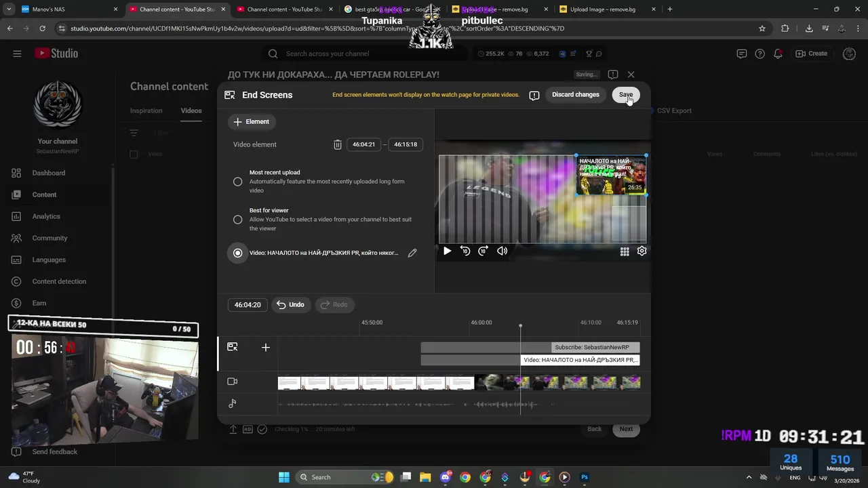Viewport: 868px width, 488px height.
Task: Select the Video element bar in timeline
Action: [x=580, y=360]
